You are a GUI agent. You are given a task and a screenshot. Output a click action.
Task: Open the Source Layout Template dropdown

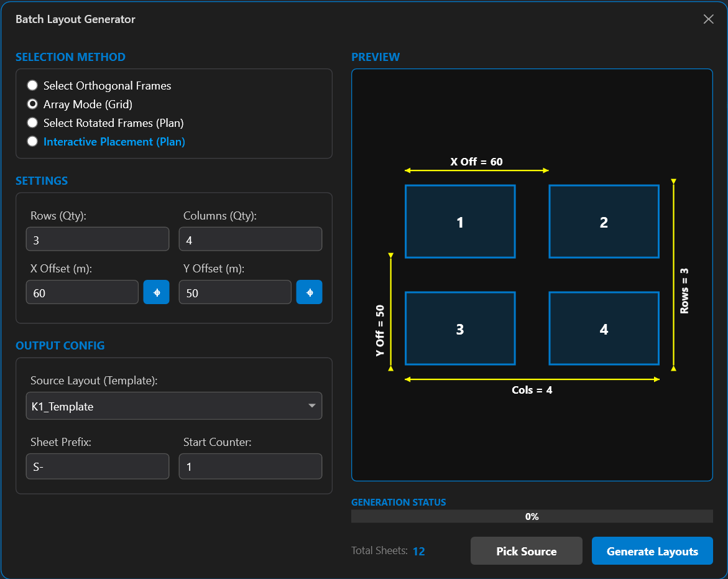[x=174, y=406]
